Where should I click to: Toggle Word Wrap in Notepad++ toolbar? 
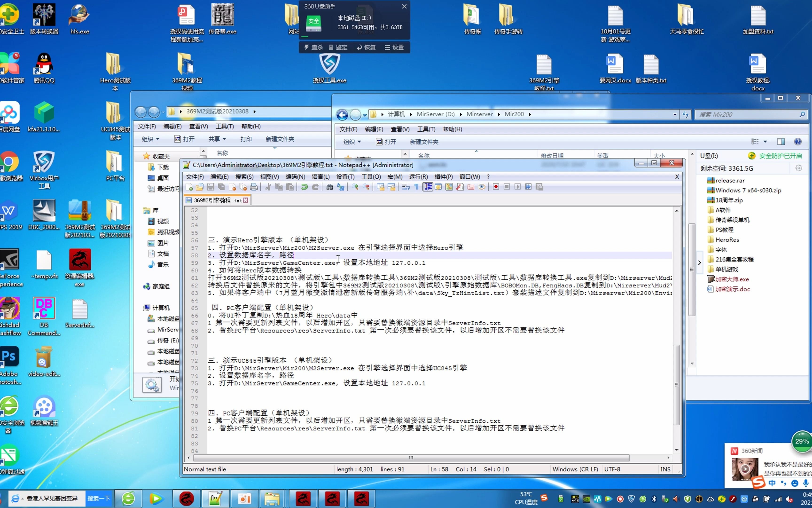[x=406, y=187]
